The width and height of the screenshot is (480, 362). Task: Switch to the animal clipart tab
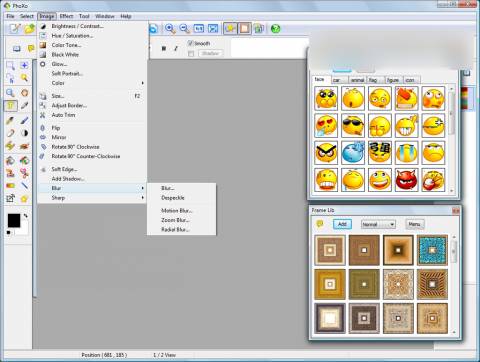click(358, 80)
